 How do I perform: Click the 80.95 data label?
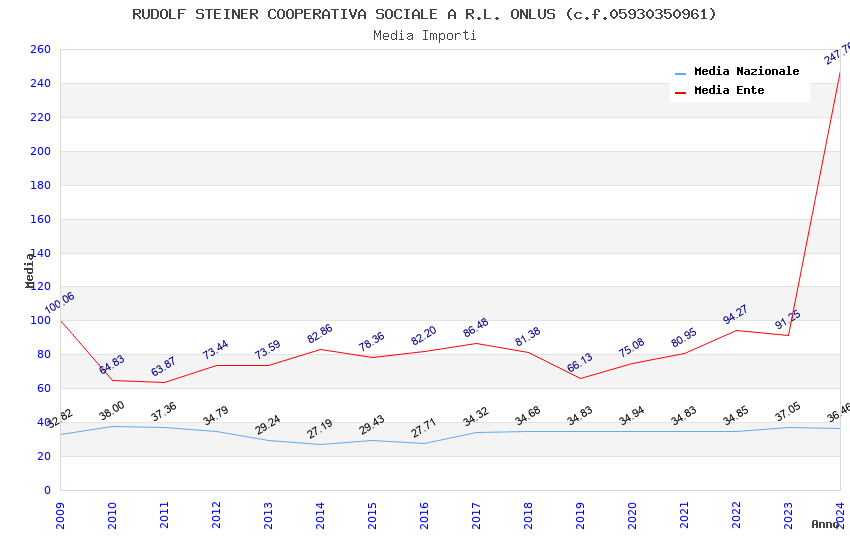[x=684, y=338]
